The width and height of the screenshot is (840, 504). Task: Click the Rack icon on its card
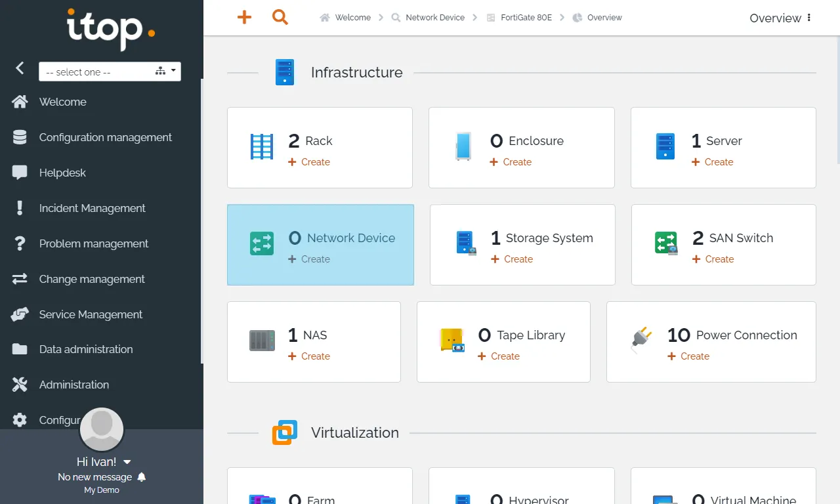click(262, 147)
